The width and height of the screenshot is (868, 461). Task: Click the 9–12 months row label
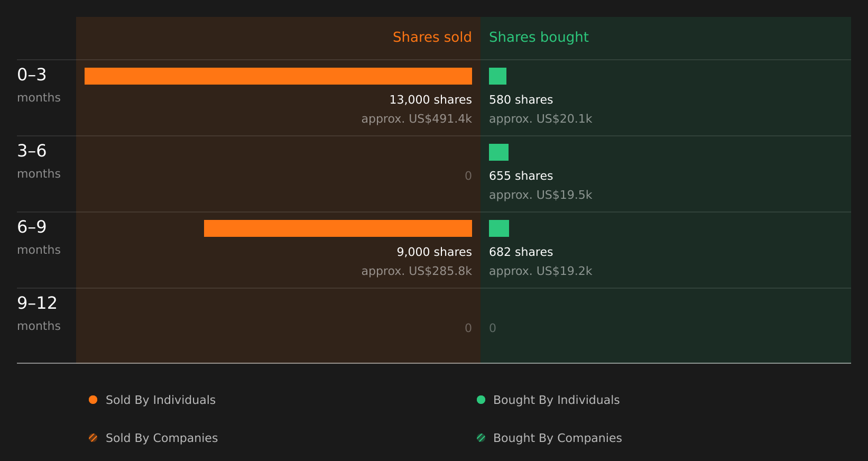39,314
